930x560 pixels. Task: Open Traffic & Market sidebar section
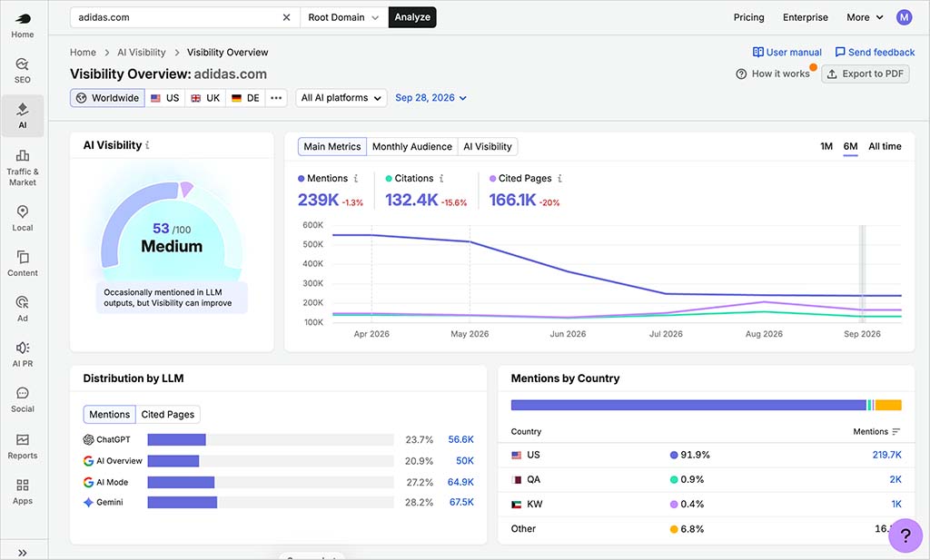click(x=23, y=168)
